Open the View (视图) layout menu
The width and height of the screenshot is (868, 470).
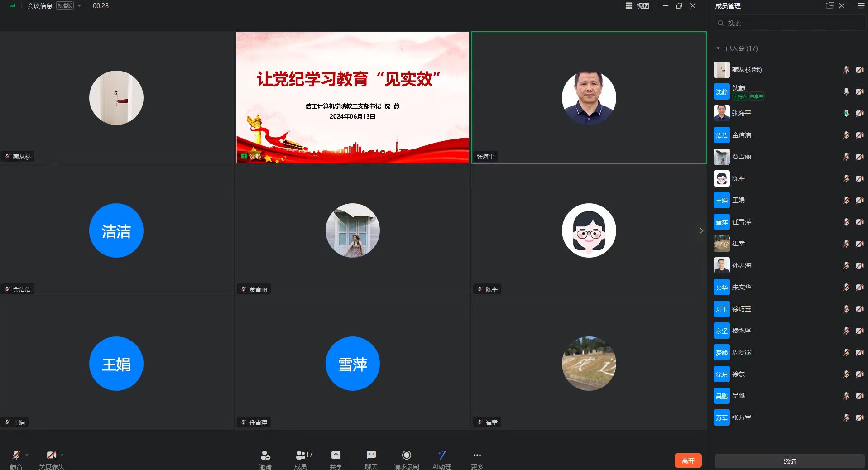pos(638,6)
